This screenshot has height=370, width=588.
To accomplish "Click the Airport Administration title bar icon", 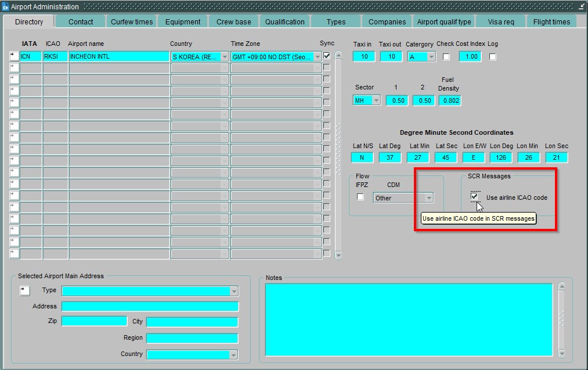I will point(6,7).
